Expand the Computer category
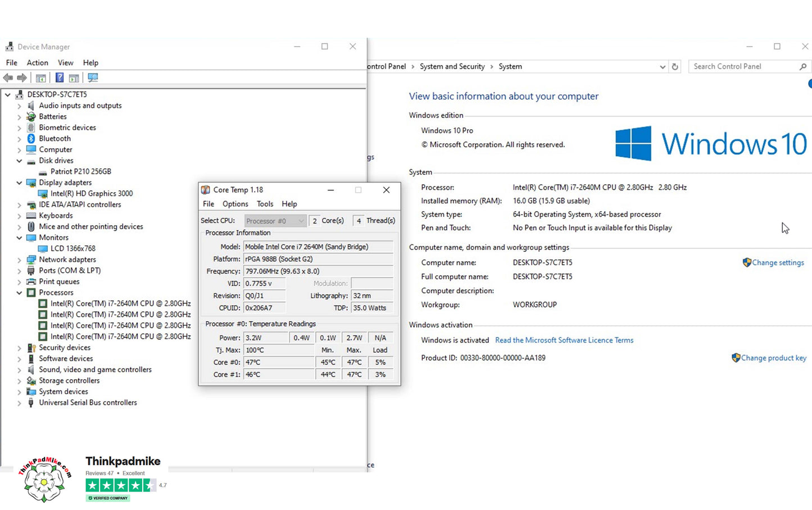 19,150
